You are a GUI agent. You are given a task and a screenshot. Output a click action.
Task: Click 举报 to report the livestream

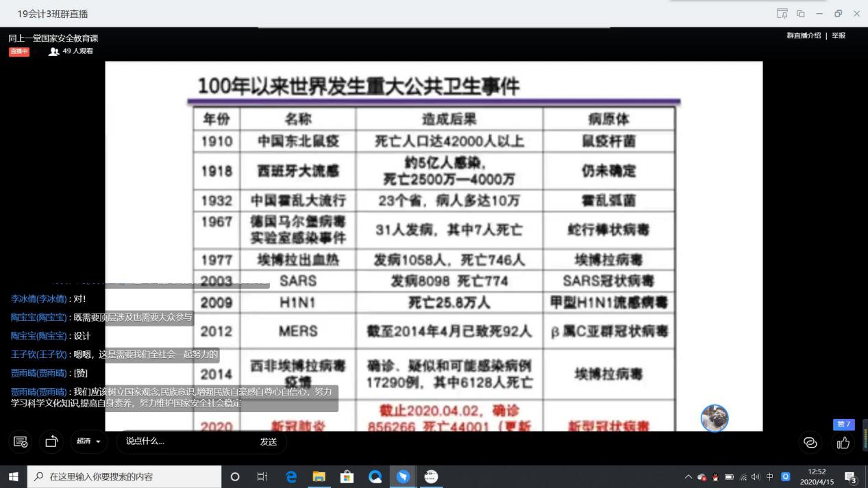(x=839, y=36)
